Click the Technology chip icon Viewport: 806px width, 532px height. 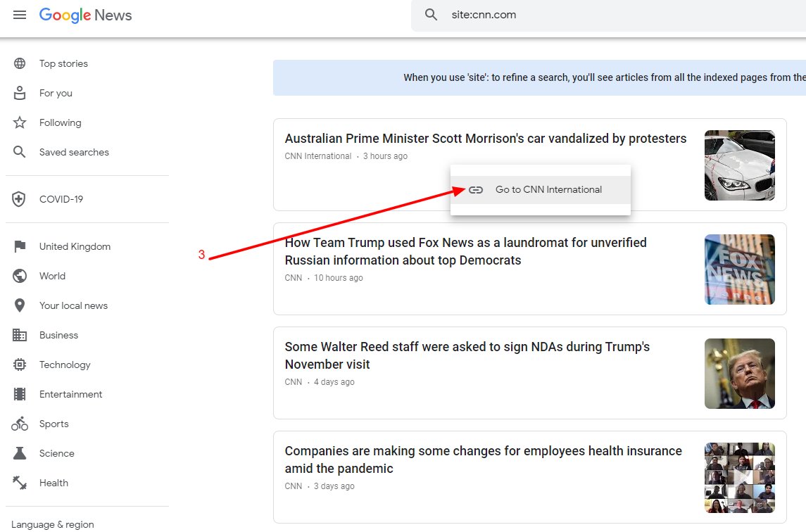[x=20, y=365]
